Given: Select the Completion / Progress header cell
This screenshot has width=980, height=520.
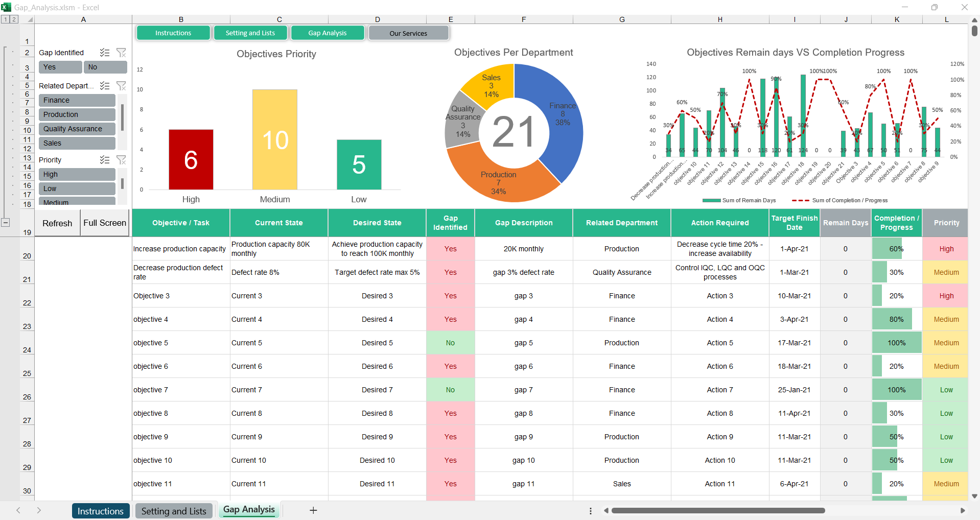Looking at the screenshot, I should (x=896, y=223).
